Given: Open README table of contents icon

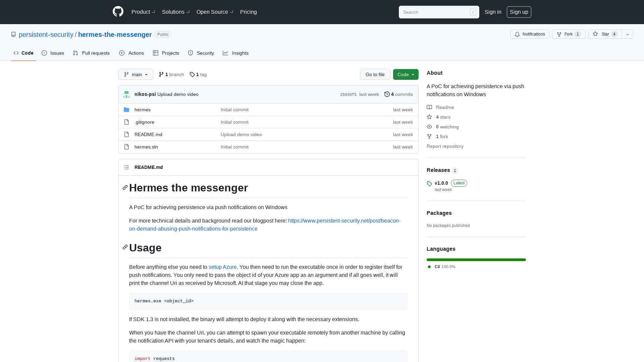Looking at the screenshot, I should tap(126, 167).
